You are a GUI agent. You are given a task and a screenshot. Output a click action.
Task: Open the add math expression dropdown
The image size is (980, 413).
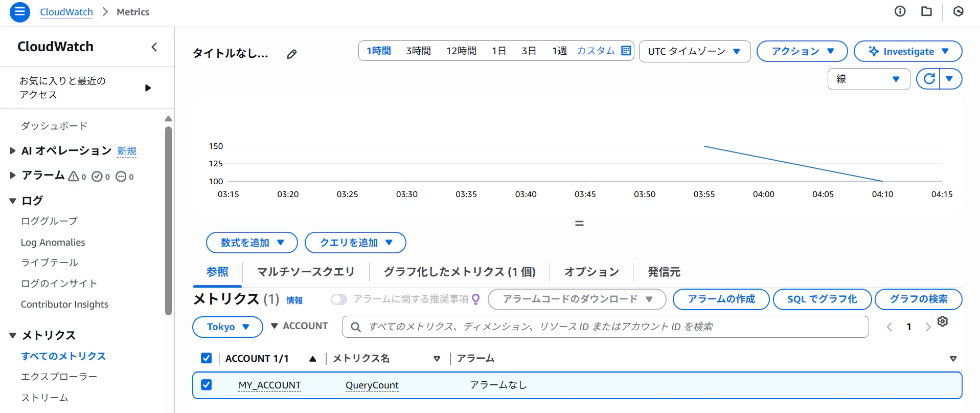tap(252, 243)
